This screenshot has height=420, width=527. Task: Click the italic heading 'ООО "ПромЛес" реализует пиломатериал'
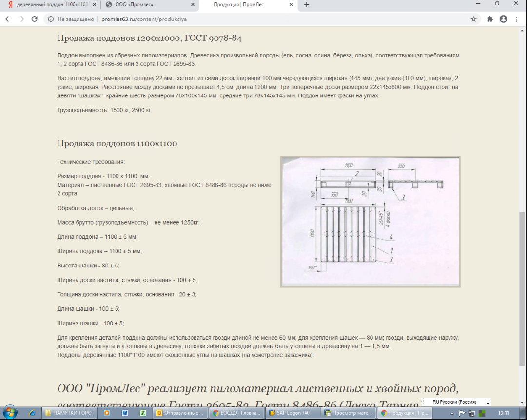[x=258, y=388]
